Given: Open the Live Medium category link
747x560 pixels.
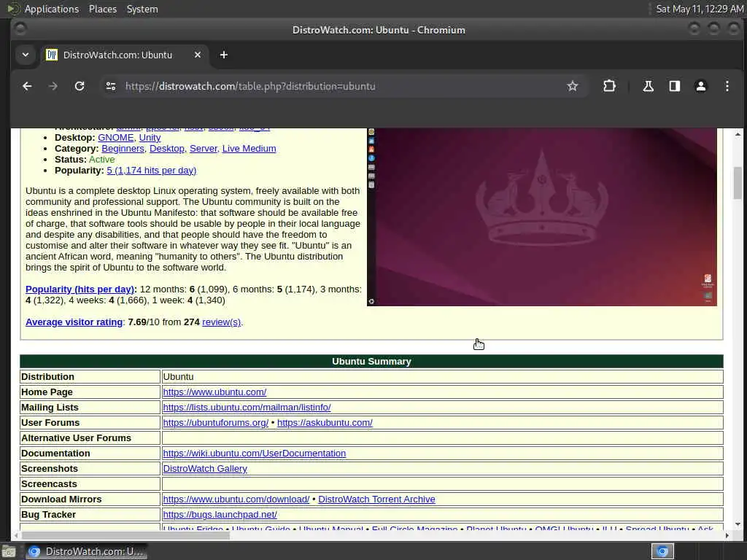Looking at the screenshot, I should tap(249, 149).
